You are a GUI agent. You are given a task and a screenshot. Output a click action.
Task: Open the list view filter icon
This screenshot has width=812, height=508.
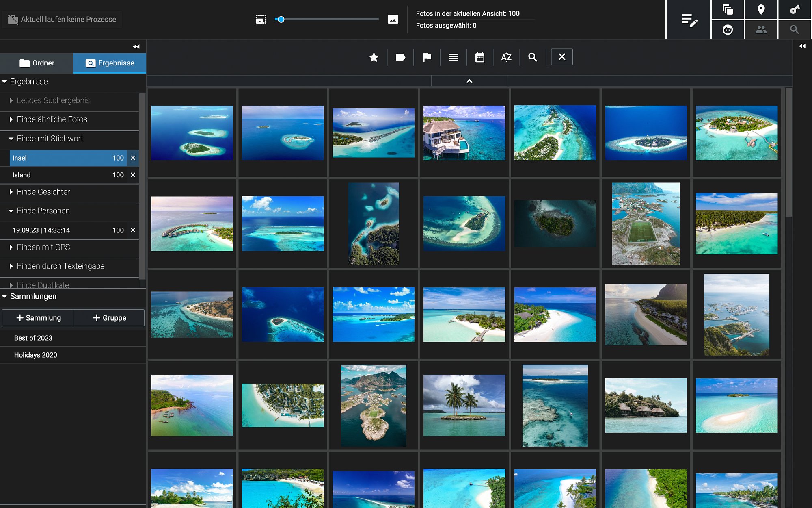[x=454, y=57]
